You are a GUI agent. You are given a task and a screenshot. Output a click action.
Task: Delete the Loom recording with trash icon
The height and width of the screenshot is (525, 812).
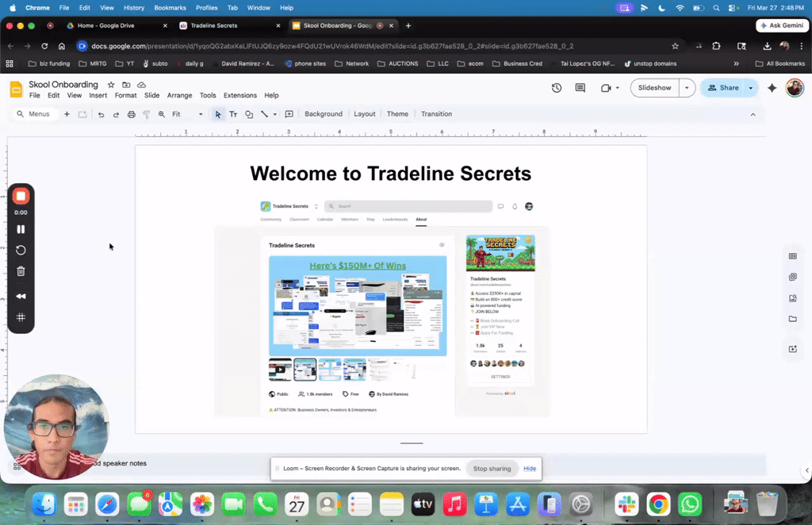pos(21,271)
